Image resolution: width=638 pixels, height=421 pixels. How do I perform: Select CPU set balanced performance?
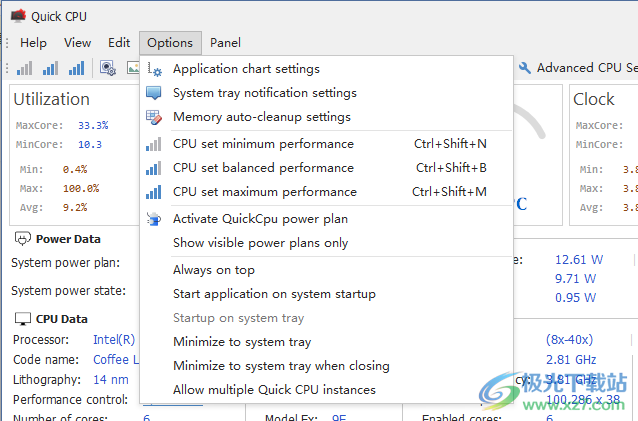[x=326, y=168]
